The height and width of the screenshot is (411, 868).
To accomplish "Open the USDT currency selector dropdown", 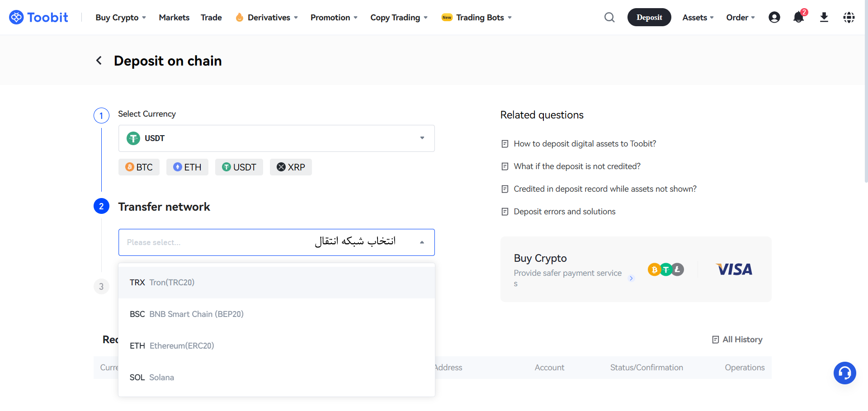I will tap(277, 138).
